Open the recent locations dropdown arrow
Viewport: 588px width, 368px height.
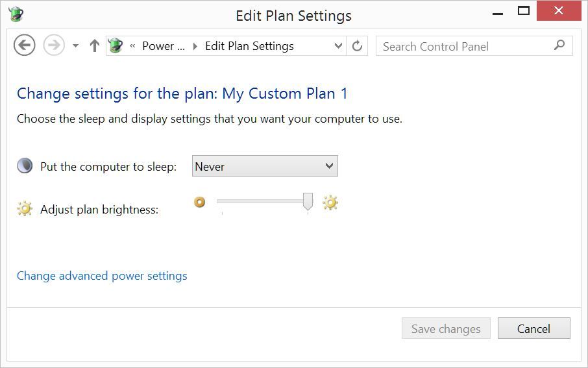(75, 46)
